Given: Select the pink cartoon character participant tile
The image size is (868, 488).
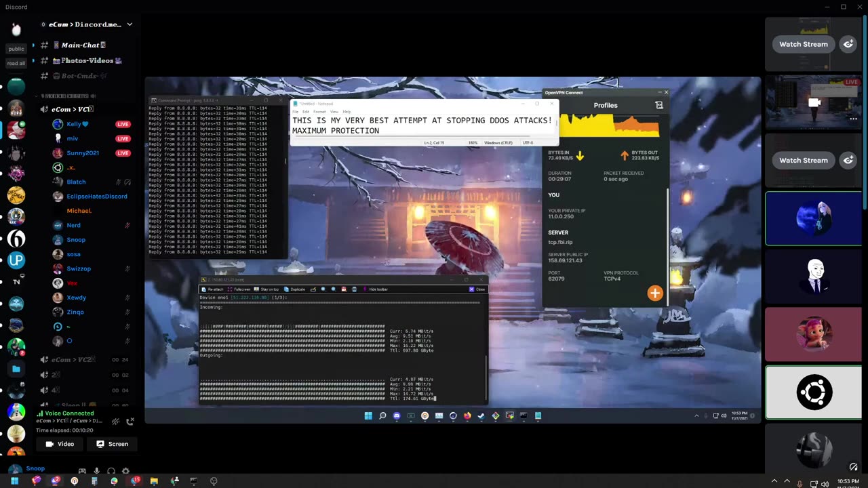Looking at the screenshot, I should point(814,334).
